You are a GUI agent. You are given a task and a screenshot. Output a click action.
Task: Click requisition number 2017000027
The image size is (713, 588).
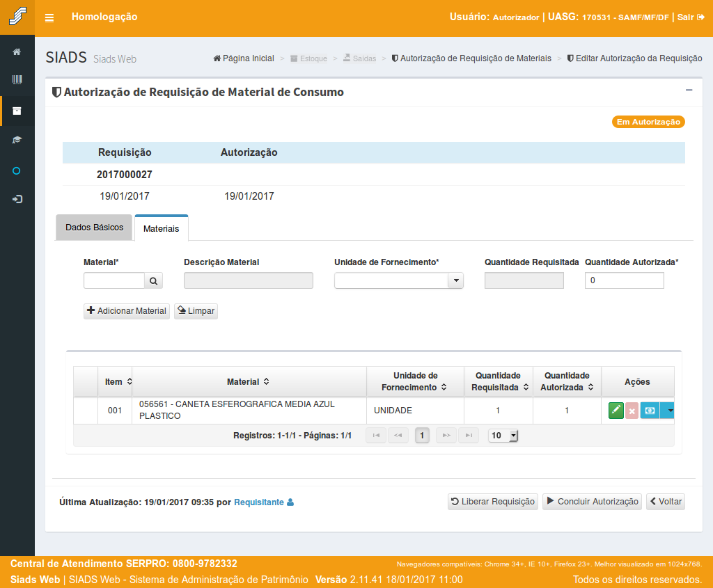125,175
